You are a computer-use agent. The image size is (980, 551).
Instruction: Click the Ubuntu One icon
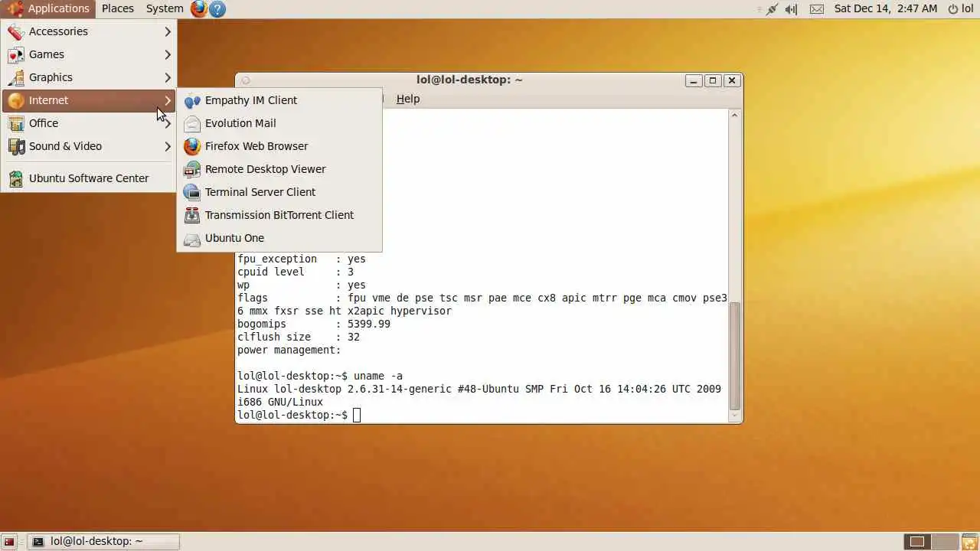click(192, 238)
